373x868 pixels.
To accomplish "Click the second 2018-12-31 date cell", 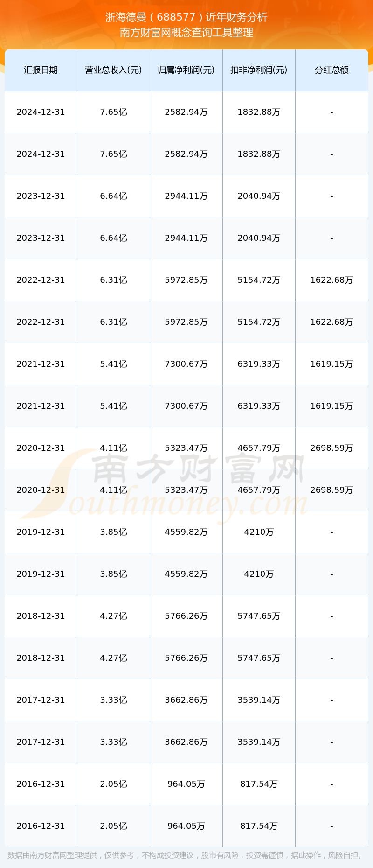I will [41, 658].
